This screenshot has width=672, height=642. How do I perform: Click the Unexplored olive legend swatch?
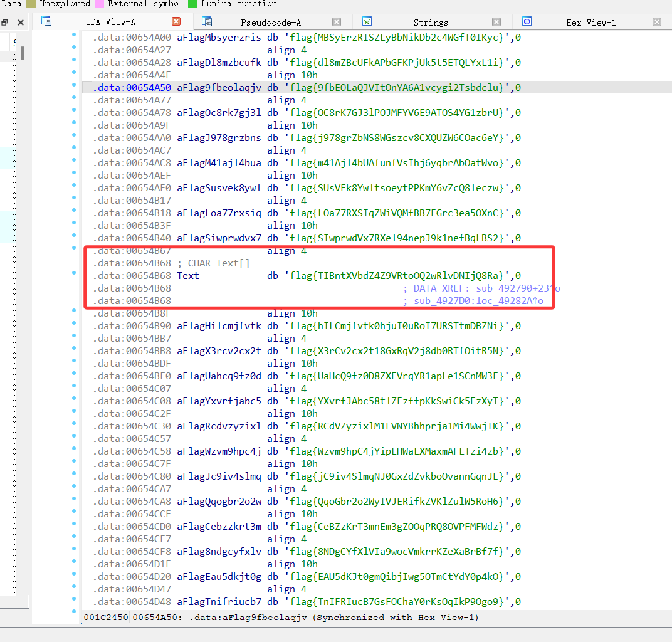tap(31, 4)
